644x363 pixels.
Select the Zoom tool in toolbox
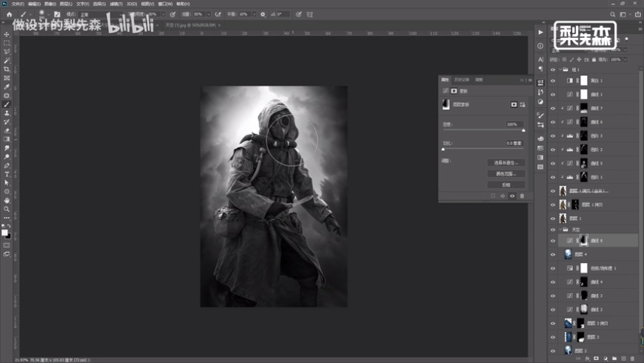(x=7, y=209)
